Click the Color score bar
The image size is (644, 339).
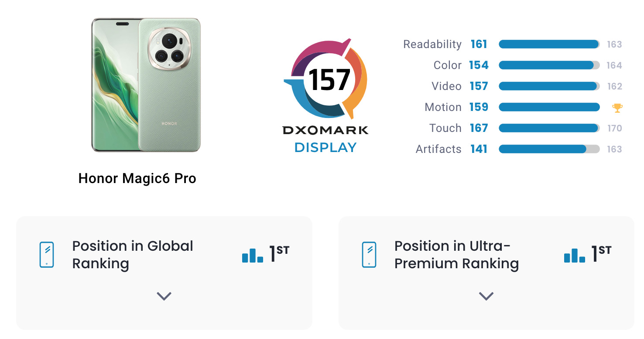point(549,65)
